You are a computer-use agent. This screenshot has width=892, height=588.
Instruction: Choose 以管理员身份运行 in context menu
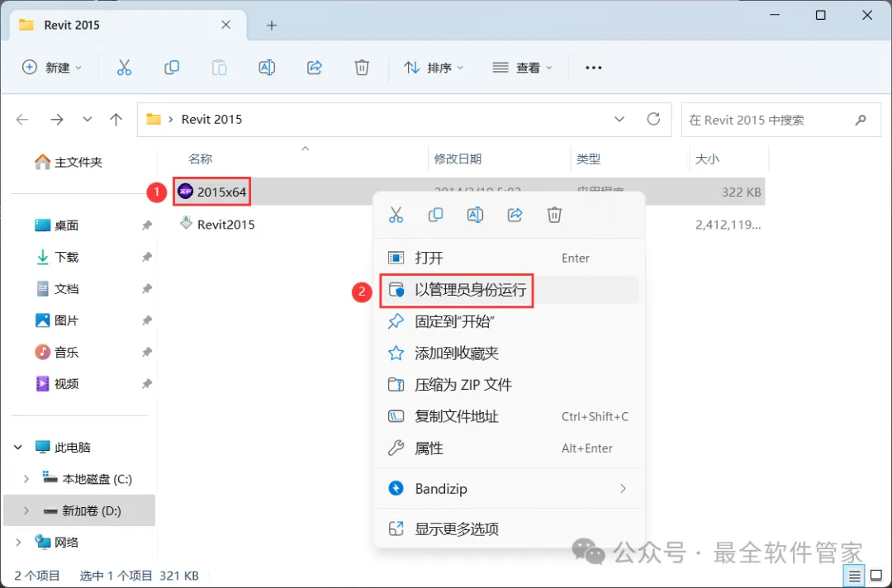pos(507,290)
